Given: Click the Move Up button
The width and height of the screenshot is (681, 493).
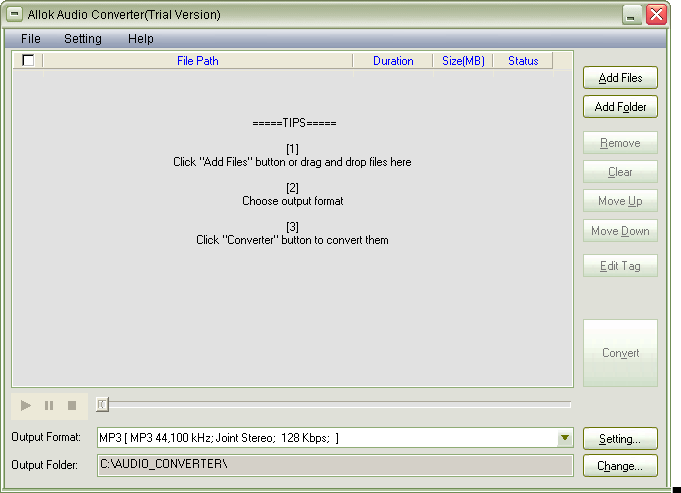Looking at the screenshot, I should click(620, 201).
